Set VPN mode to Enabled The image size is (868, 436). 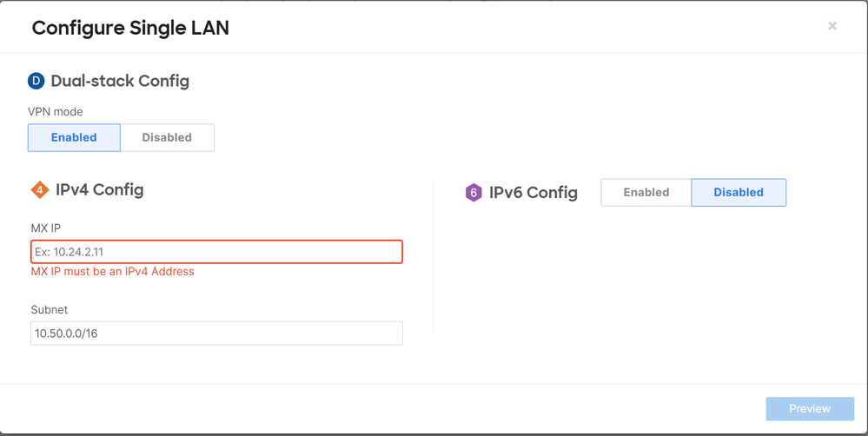coord(74,137)
